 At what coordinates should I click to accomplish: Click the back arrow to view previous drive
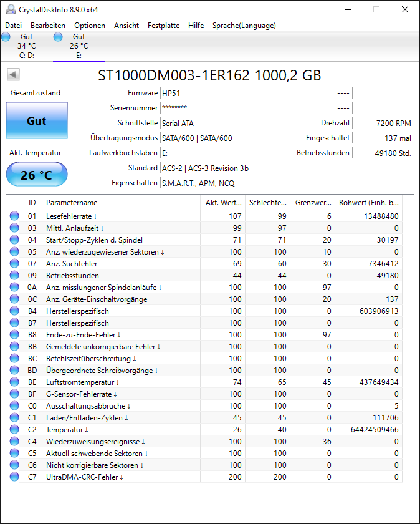12,74
